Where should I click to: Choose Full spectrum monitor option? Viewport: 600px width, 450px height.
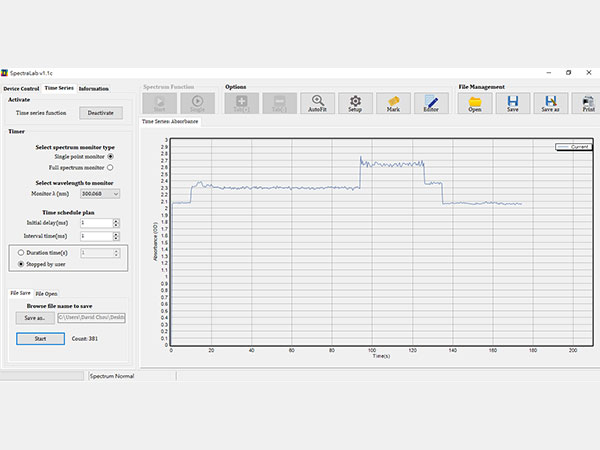click(x=110, y=167)
